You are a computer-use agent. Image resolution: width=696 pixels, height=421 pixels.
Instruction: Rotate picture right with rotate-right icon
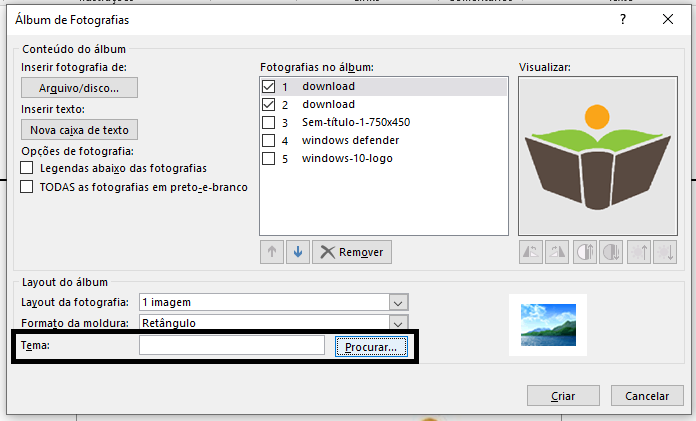click(558, 252)
